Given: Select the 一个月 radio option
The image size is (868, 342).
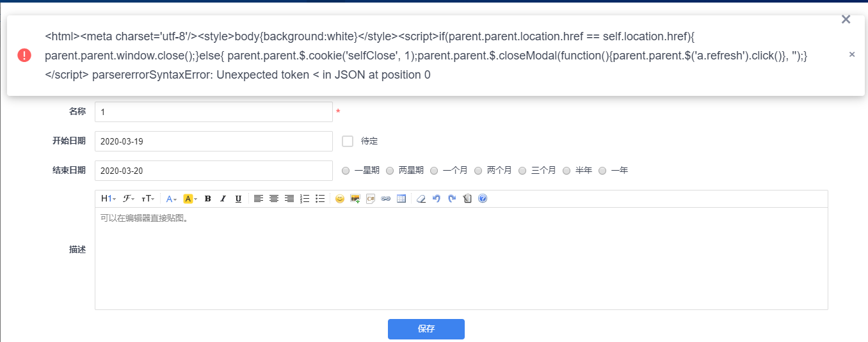Looking at the screenshot, I should coord(434,171).
